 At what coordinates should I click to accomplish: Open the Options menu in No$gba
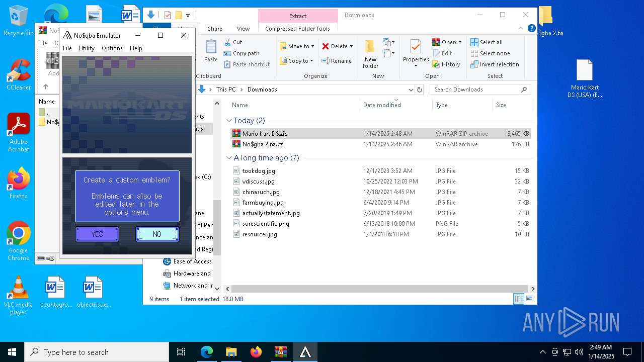click(112, 48)
